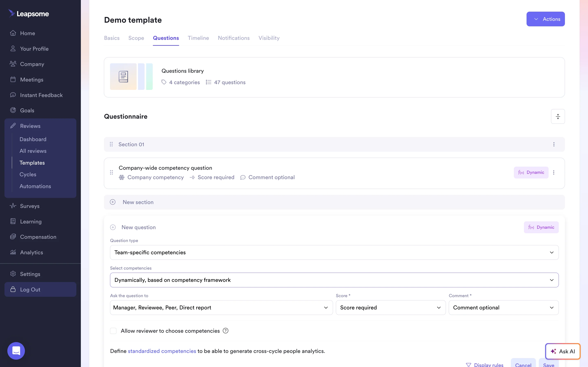Click the Ask AI button

point(563,351)
